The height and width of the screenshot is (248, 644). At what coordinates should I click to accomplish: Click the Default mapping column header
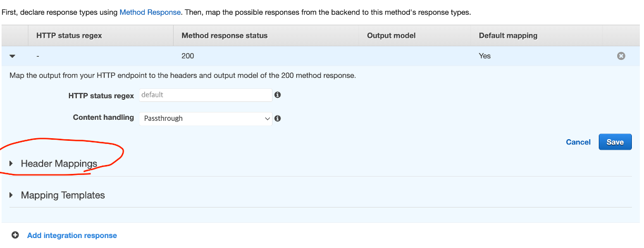[508, 36]
